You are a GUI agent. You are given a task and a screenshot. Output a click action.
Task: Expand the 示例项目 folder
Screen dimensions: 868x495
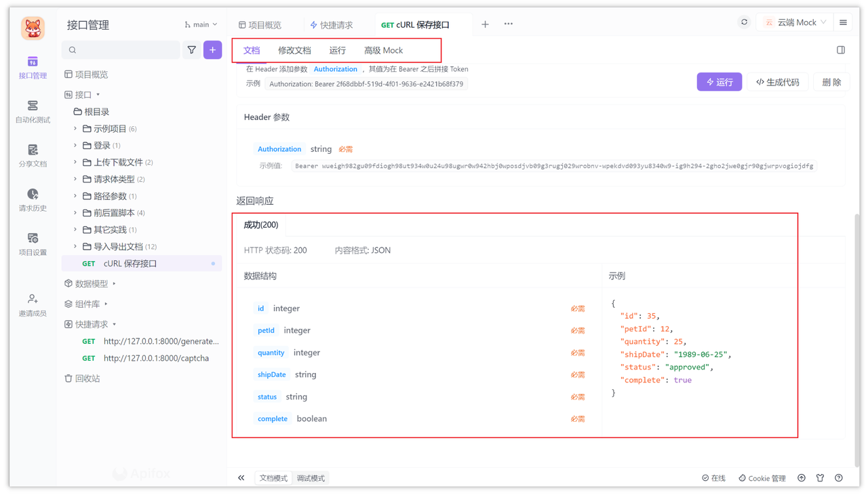(75, 128)
